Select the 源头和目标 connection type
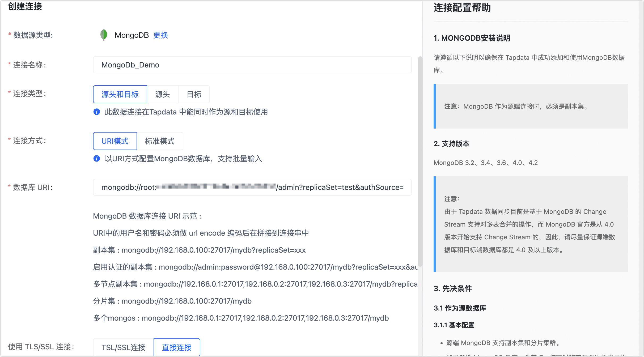 coord(120,94)
